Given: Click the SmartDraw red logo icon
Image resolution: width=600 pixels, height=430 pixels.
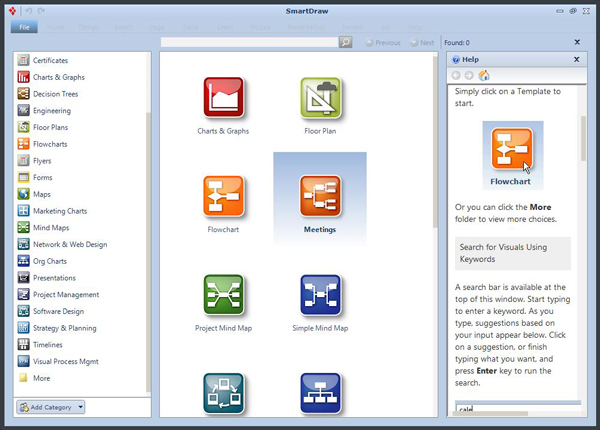Looking at the screenshot, I should point(12,11).
